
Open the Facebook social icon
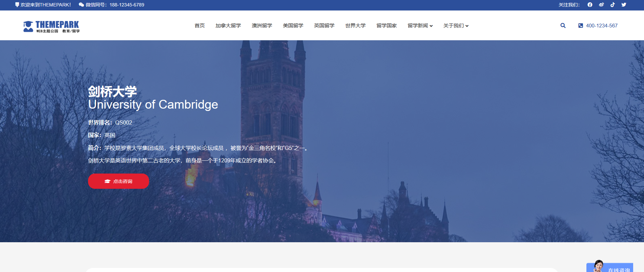tap(590, 5)
